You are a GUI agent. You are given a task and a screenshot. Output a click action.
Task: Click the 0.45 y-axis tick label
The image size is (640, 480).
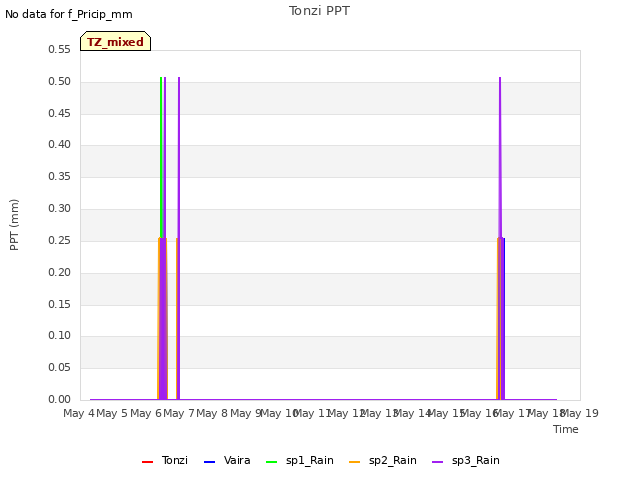(60, 113)
